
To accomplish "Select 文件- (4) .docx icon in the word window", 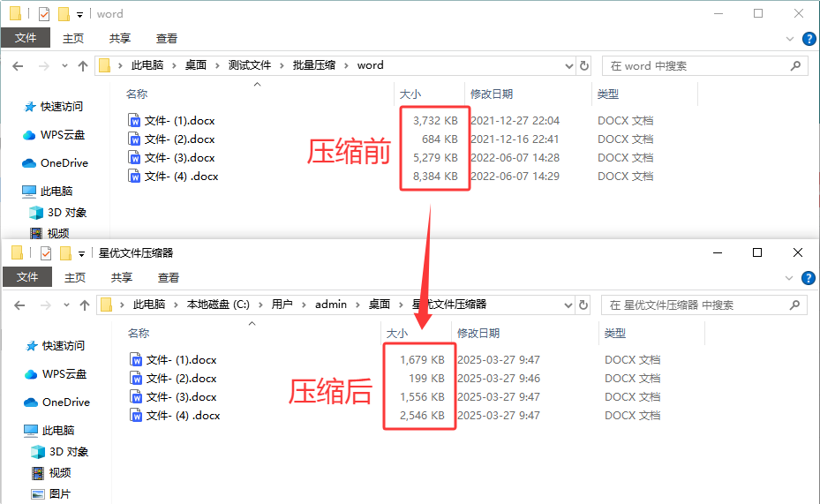I will pyautogui.click(x=134, y=177).
